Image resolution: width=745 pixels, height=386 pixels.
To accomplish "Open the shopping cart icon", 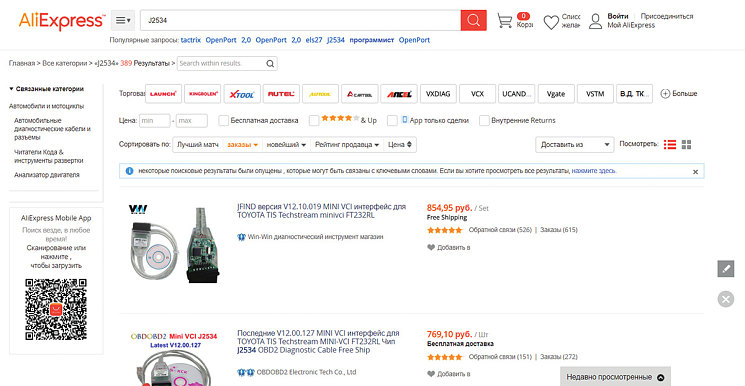I will pos(505,20).
